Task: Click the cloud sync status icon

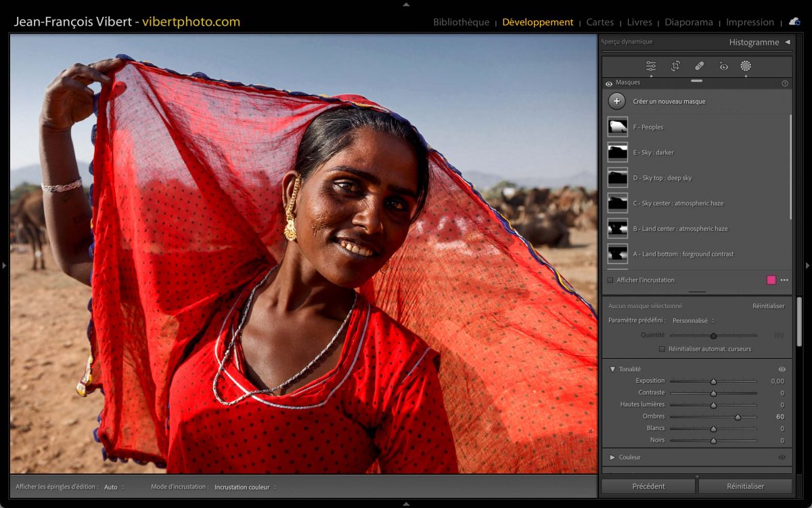Action: pos(794,22)
